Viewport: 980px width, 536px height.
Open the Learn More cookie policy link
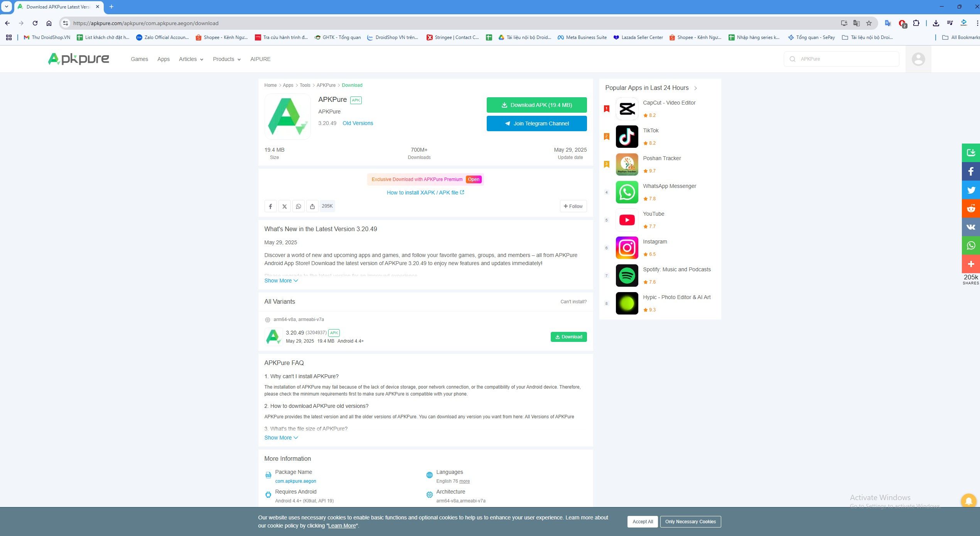coord(342,526)
